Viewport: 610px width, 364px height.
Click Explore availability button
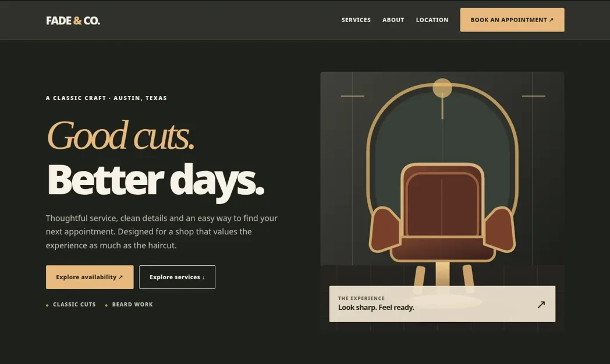90,277
